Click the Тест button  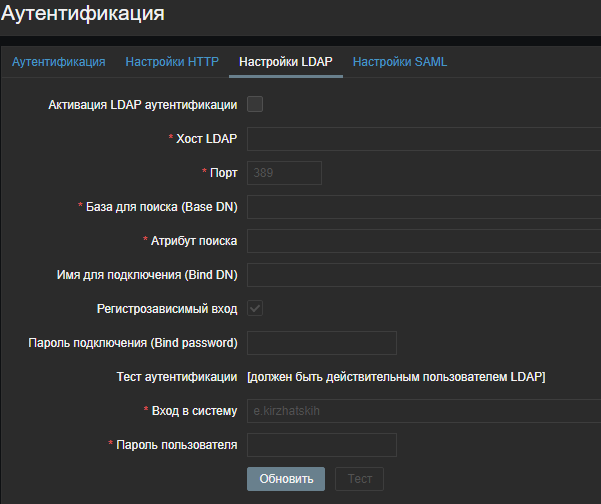tap(359, 479)
